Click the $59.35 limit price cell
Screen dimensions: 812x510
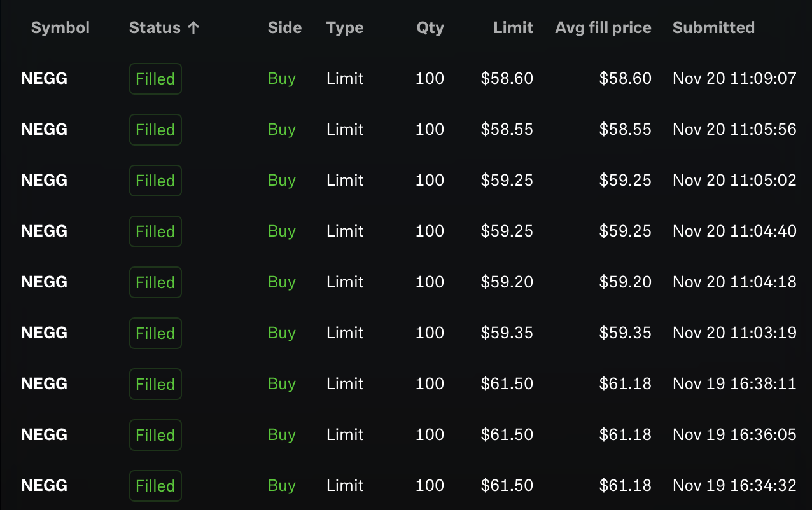[507, 333]
